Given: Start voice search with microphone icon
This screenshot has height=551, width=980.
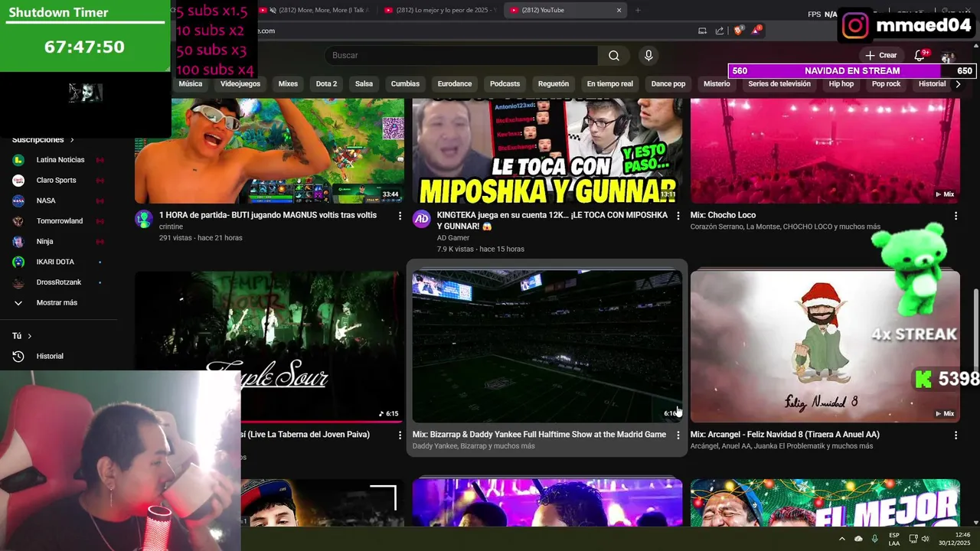Looking at the screenshot, I should 648,55.
